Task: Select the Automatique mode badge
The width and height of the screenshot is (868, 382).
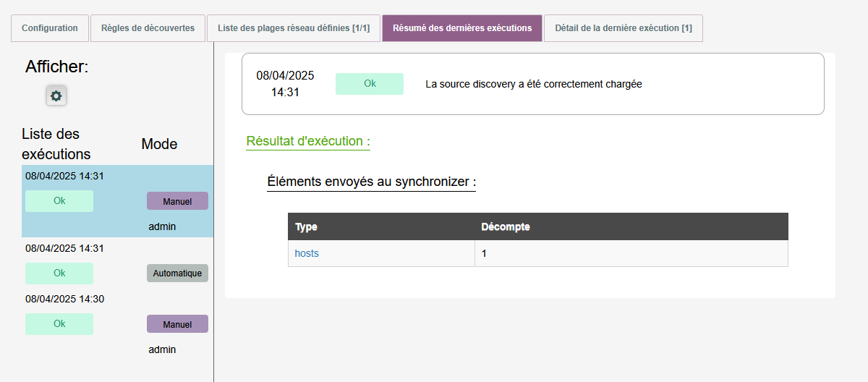Action: [177, 273]
